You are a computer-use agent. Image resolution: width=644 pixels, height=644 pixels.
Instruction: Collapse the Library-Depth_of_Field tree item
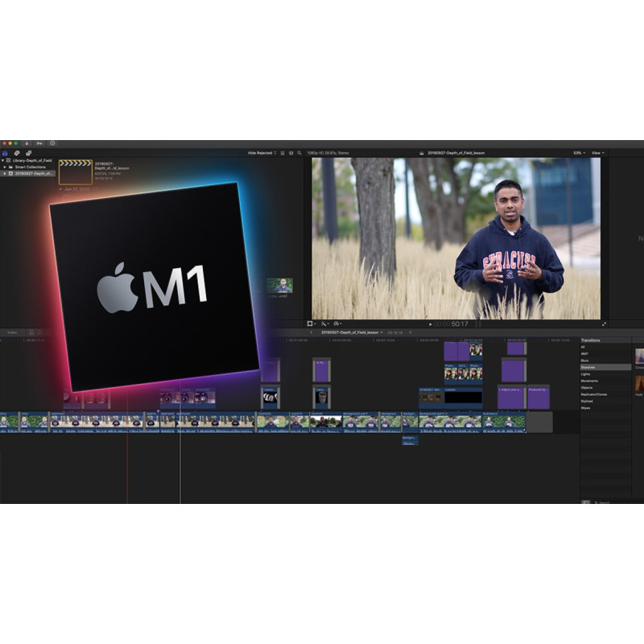(x=2, y=160)
